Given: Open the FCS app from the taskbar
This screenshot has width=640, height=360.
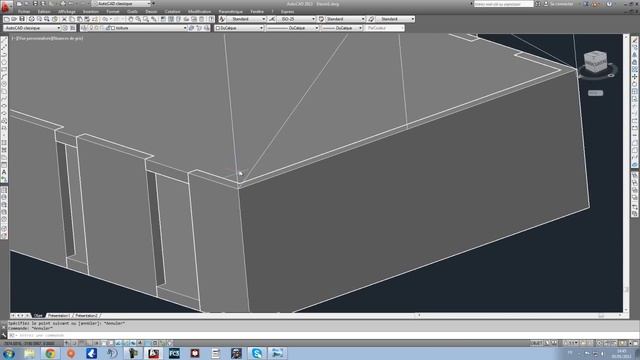Looking at the screenshot, I should (x=174, y=353).
